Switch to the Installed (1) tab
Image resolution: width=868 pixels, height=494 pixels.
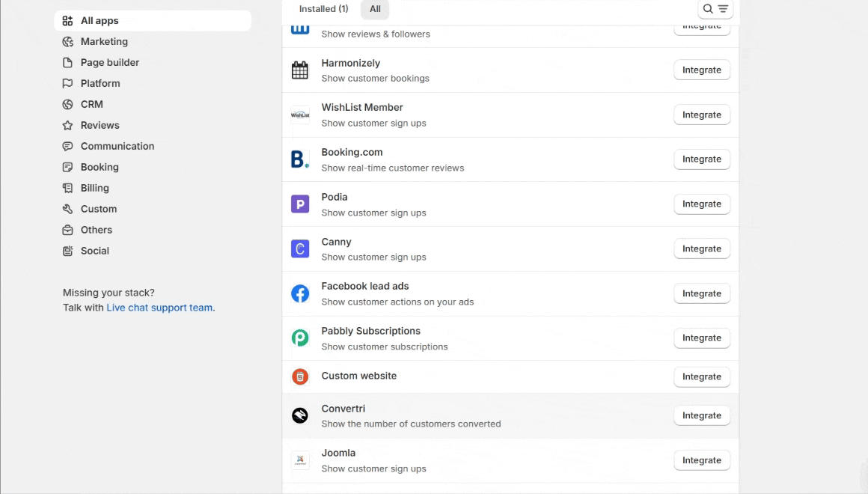(x=323, y=9)
